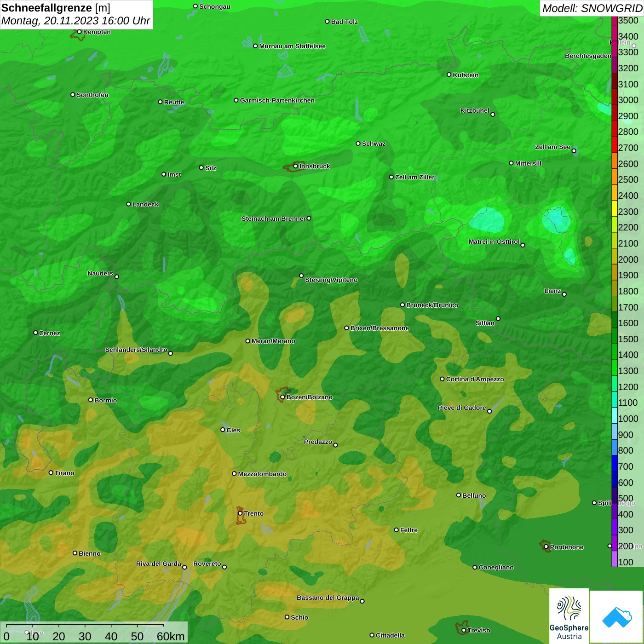
Task: Click the Steinach am Brenner label
Action: 273,218
